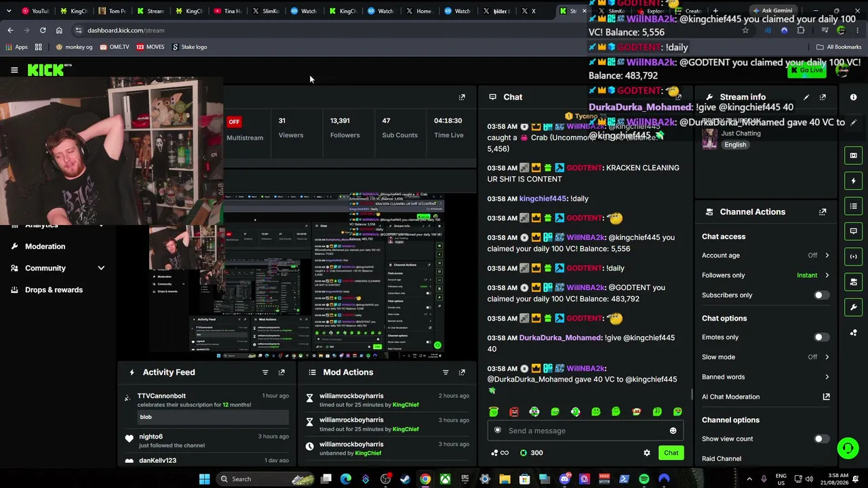Open the emoji picker in message box
The image size is (868, 488).
coord(673,430)
